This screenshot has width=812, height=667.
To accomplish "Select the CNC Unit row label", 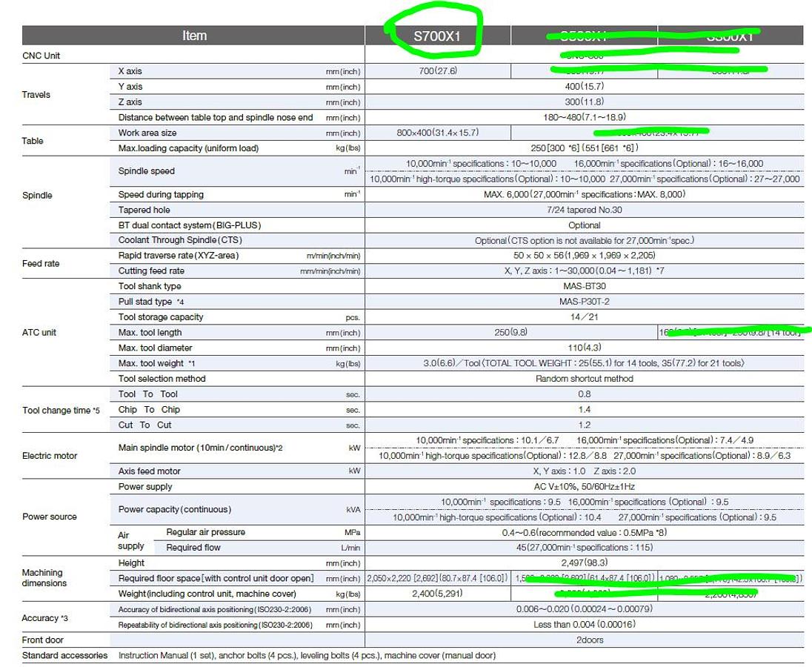I will (x=41, y=56).
